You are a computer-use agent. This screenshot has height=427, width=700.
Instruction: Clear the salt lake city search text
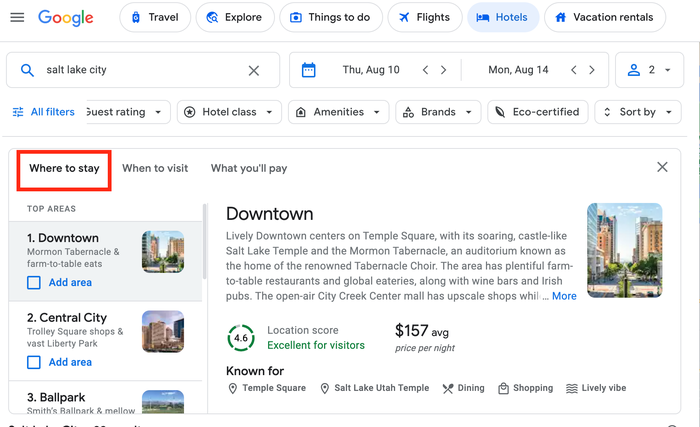[x=254, y=70]
